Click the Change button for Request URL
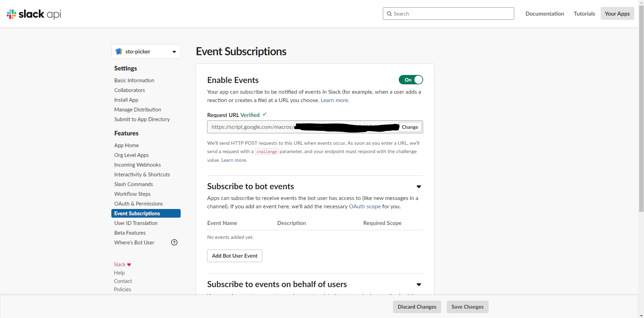Viewport: 644px width, 318px height. 410,127
